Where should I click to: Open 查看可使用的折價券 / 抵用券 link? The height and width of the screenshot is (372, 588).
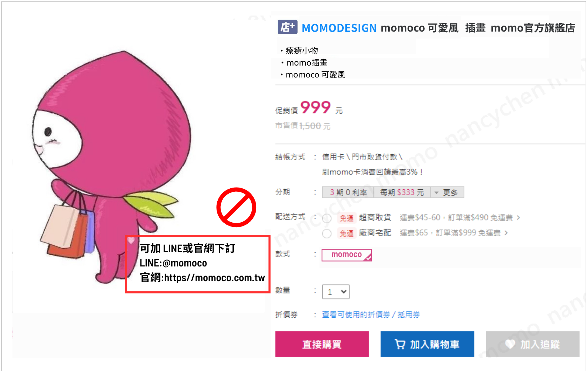(x=371, y=314)
